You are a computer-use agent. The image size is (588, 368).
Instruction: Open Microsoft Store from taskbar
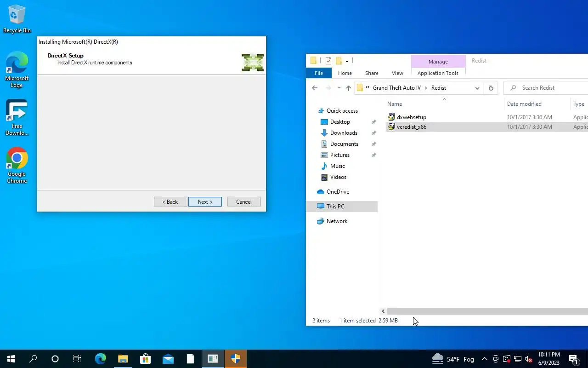tap(145, 359)
